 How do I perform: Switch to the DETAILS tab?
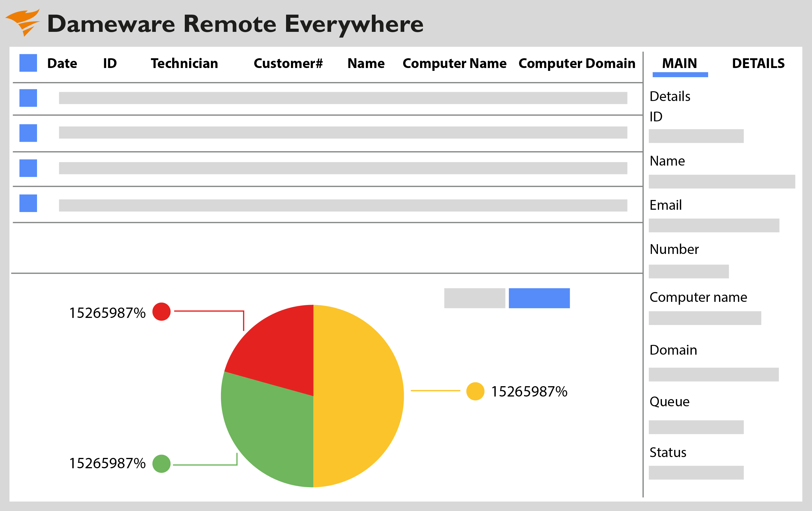click(x=758, y=63)
